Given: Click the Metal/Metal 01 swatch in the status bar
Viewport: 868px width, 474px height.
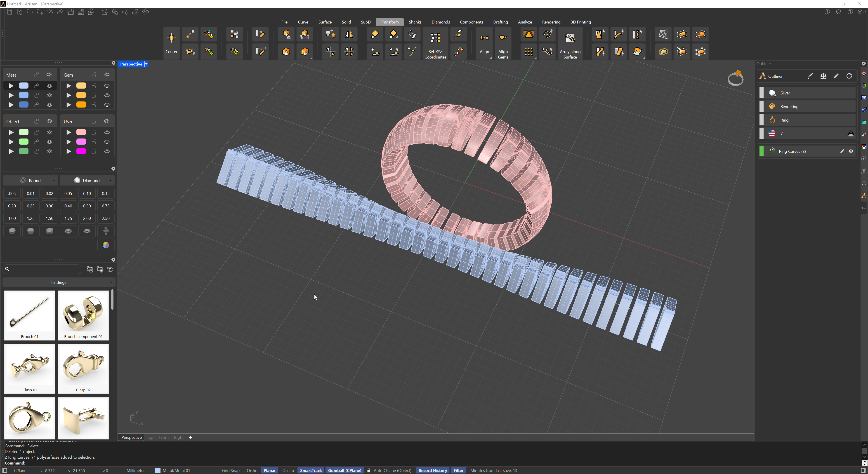Looking at the screenshot, I should [157, 471].
